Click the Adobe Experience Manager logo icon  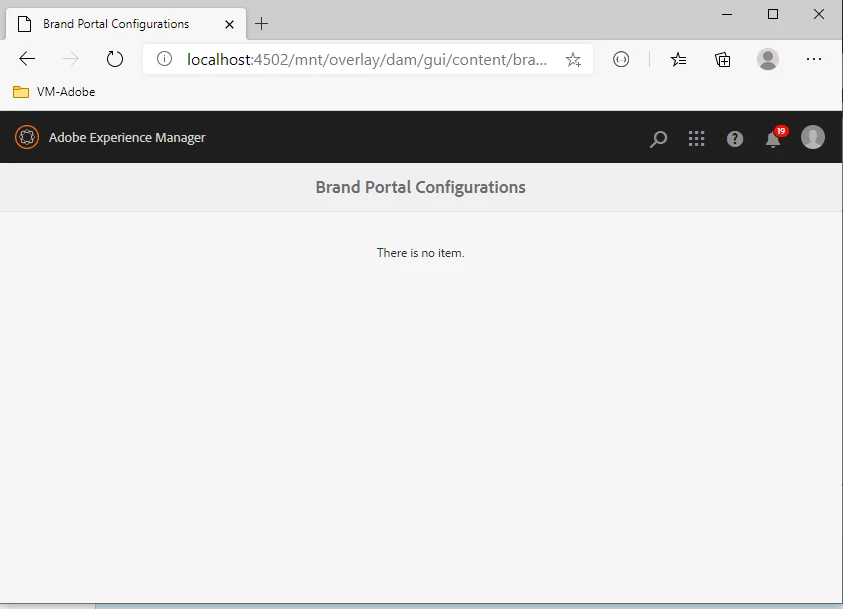point(27,137)
